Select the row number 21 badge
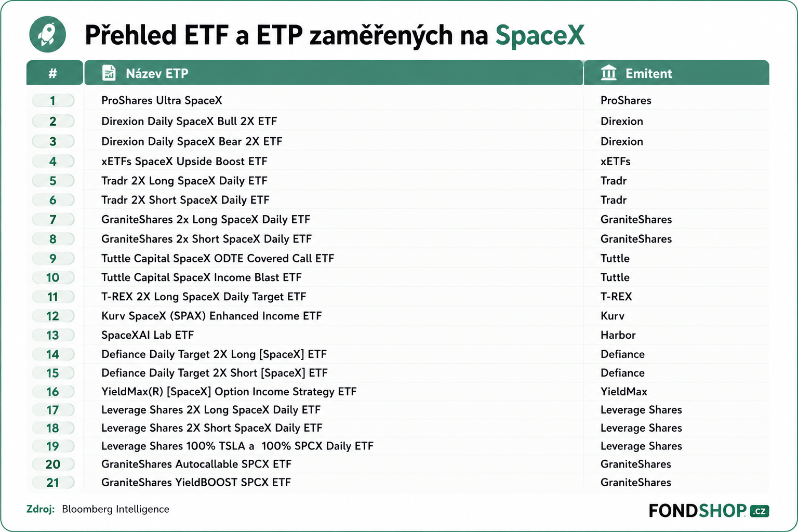Screen dimensions: 798x532 point(53,483)
